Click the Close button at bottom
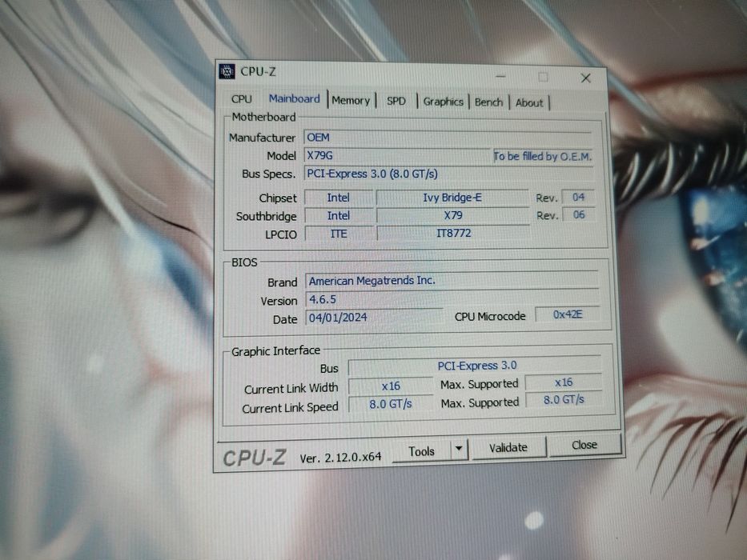Viewport: 747px width, 560px height. (x=584, y=445)
